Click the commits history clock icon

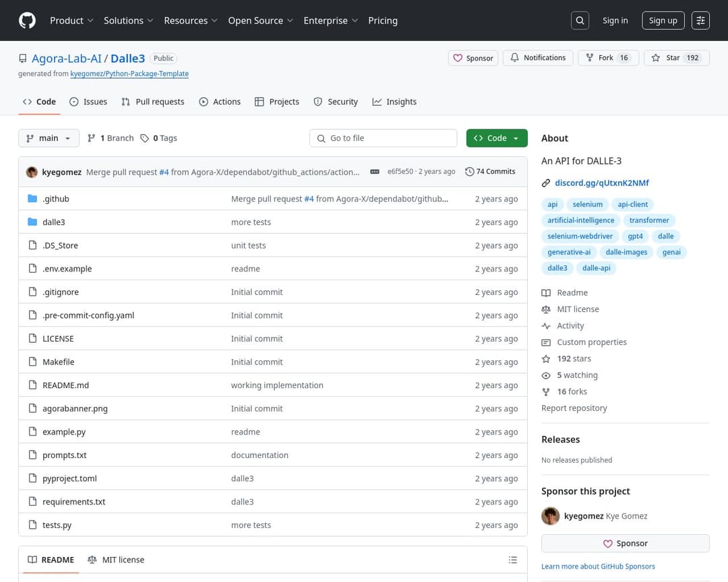[x=469, y=172]
